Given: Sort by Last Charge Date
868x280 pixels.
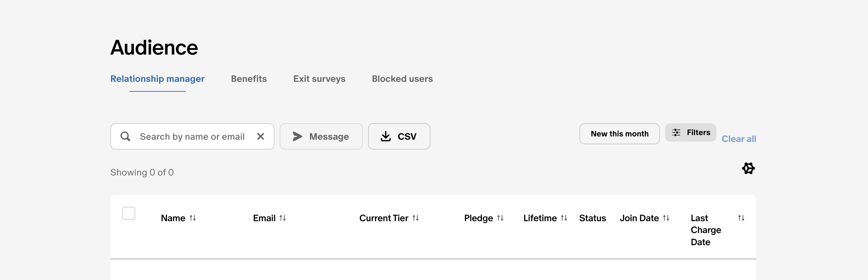Looking at the screenshot, I should [741, 218].
